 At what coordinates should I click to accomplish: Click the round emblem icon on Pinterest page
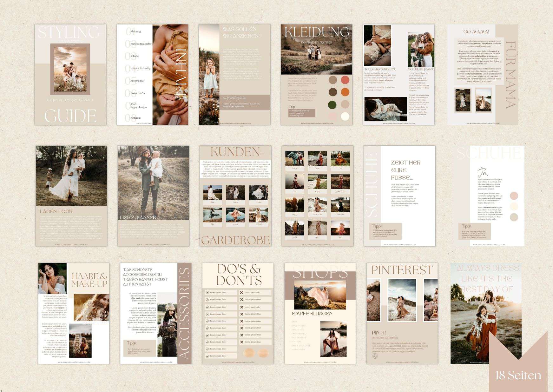point(375,356)
